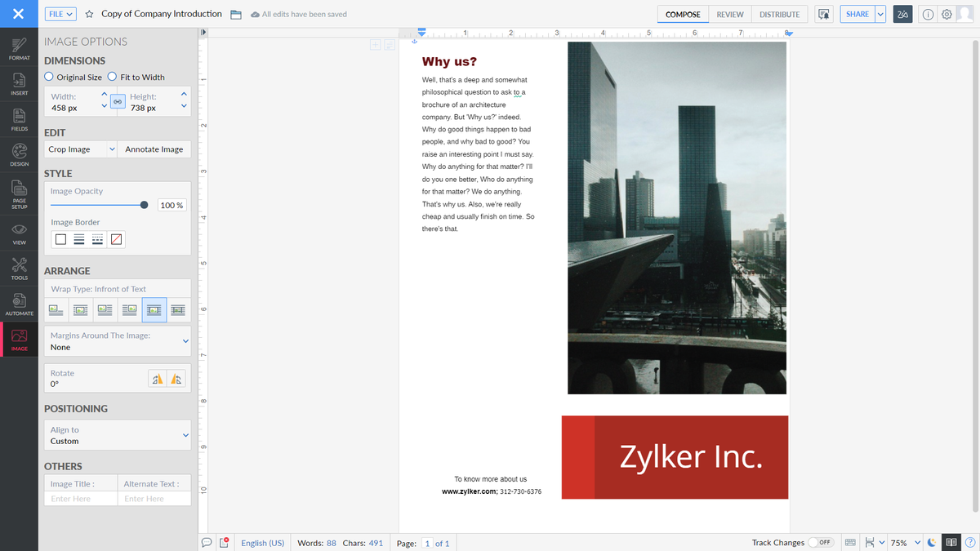Viewport: 980px width, 551px height.
Task: Switch to the REVIEW tab
Action: pyautogui.click(x=729, y=14)
